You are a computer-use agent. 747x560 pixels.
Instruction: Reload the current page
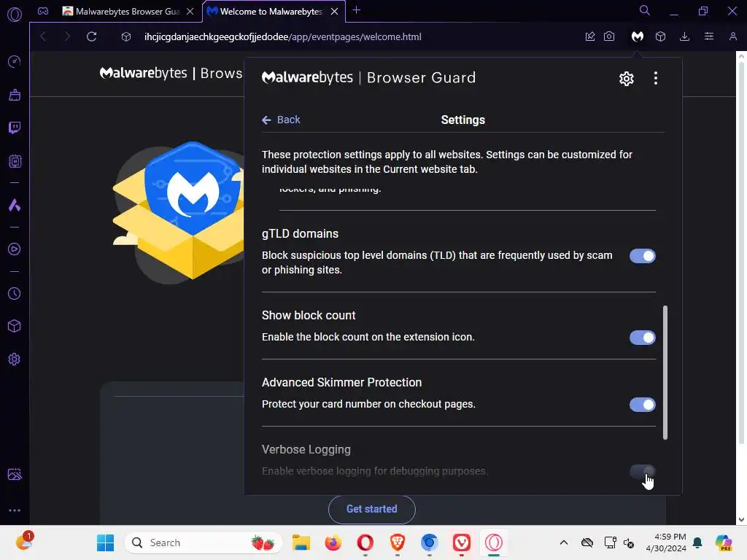[91, 36]
